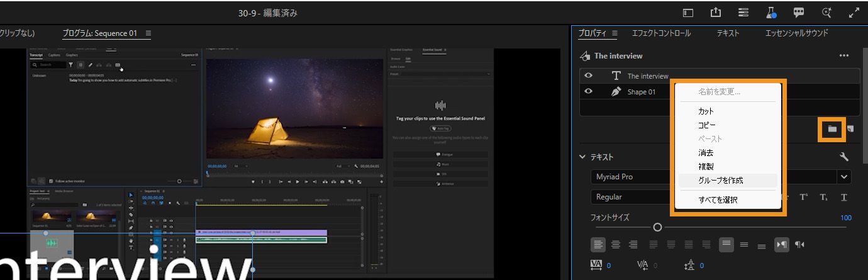868x280 pixels.
Task: Click the wrench icon in text section
Action: coord(844,157)
